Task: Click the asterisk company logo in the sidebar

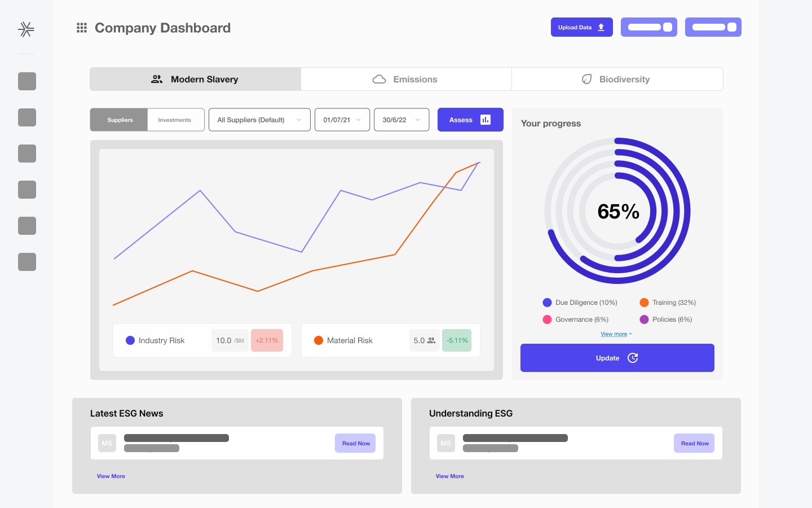Action: (26, 29)
